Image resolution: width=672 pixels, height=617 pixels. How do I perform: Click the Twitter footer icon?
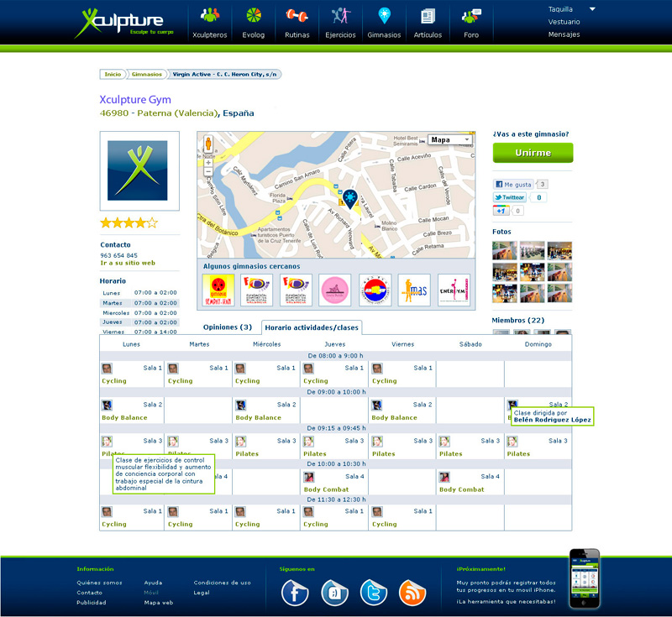tap(374, 593)
